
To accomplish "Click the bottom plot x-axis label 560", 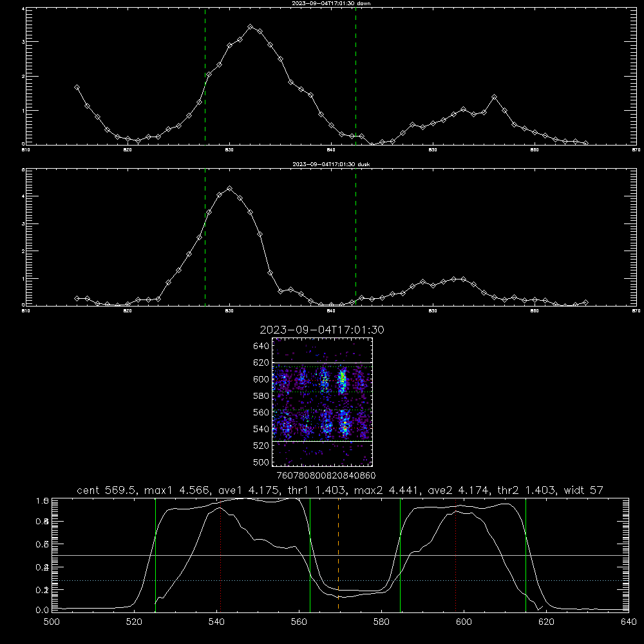I will (299, 622).
